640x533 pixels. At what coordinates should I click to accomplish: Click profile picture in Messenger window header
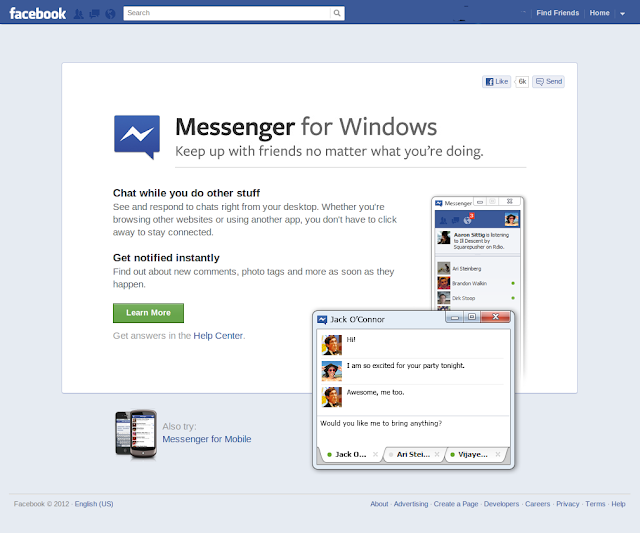tap(511, 220)
